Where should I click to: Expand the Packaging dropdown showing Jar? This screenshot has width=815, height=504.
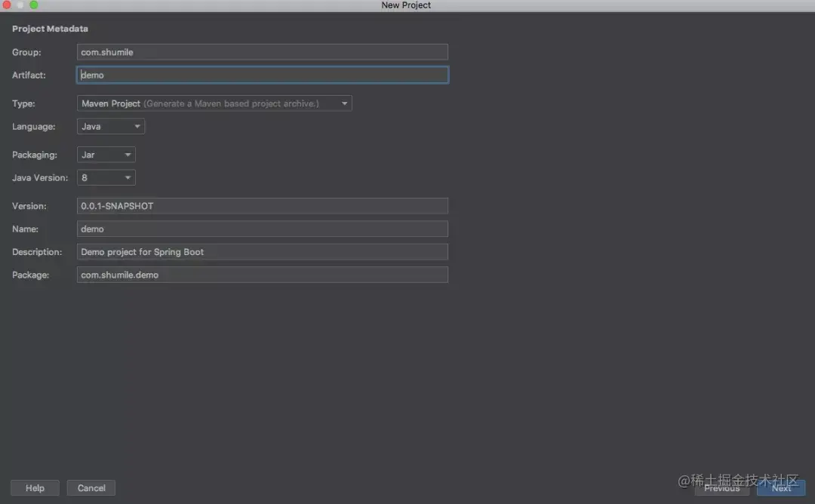coord(106,155)
